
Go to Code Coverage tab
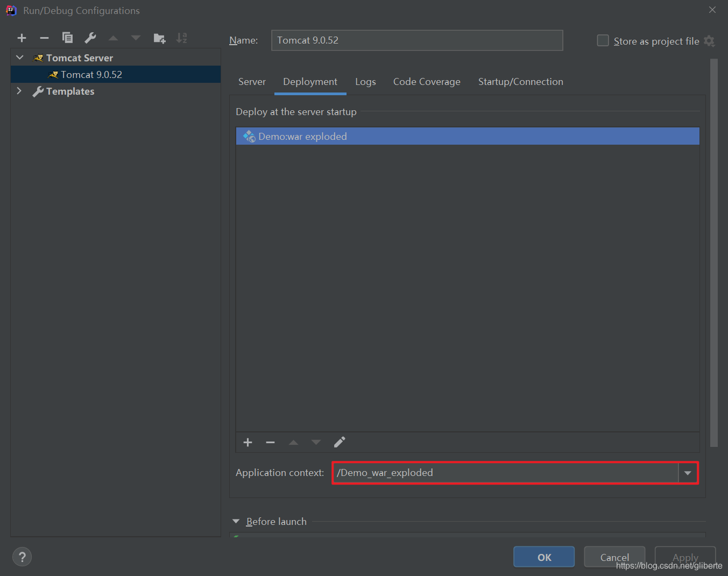click(427, 82)
